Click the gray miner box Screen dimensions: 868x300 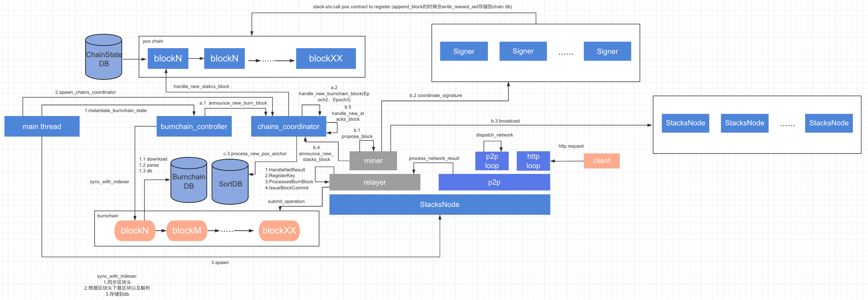click(x=373, y=161)
